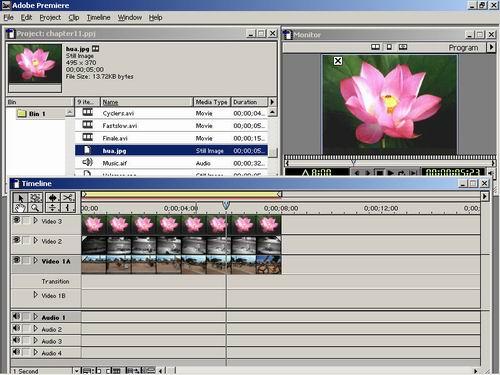Sort by the Media Type column header
The image size is (500, 375).
click(x=211, y=102)
